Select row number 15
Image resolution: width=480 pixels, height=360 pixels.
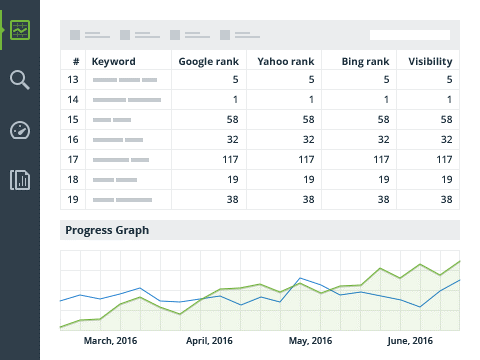[x=73, y=120]
